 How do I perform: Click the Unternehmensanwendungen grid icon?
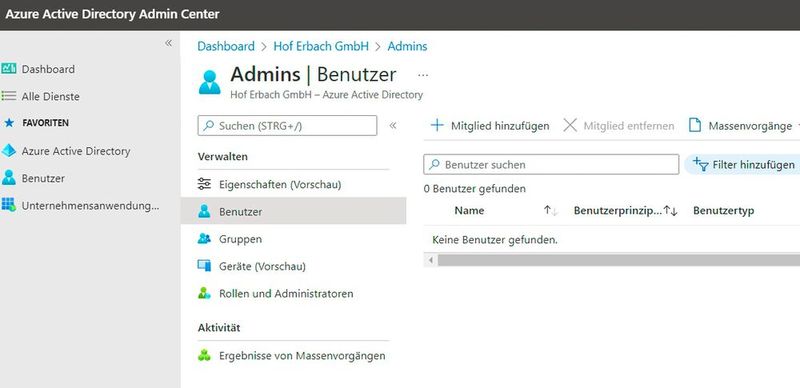[x=9, y=205]
